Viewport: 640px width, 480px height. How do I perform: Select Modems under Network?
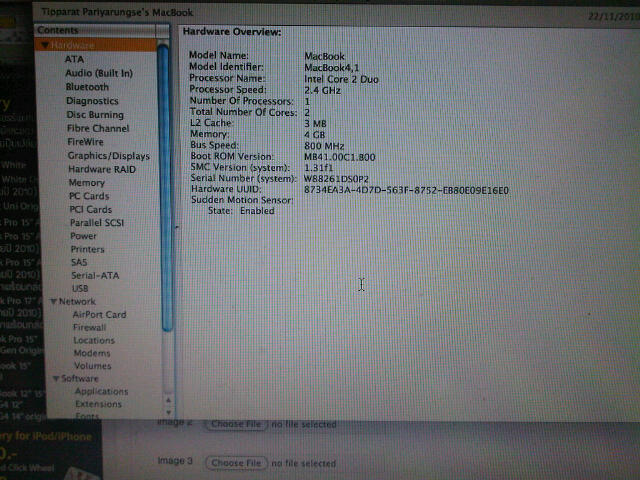[92, 353]
